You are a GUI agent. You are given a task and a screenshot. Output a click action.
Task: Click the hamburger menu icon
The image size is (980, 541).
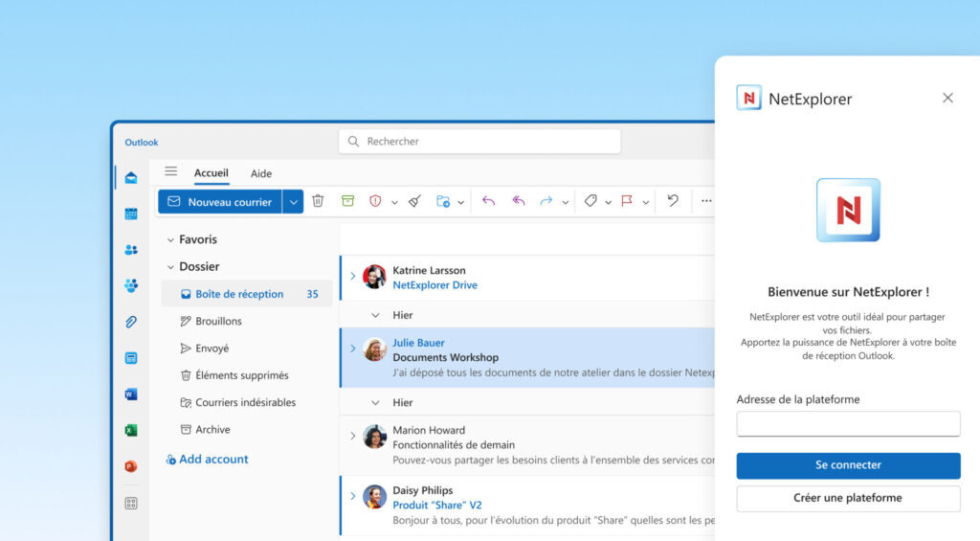[x=170, y=171]
